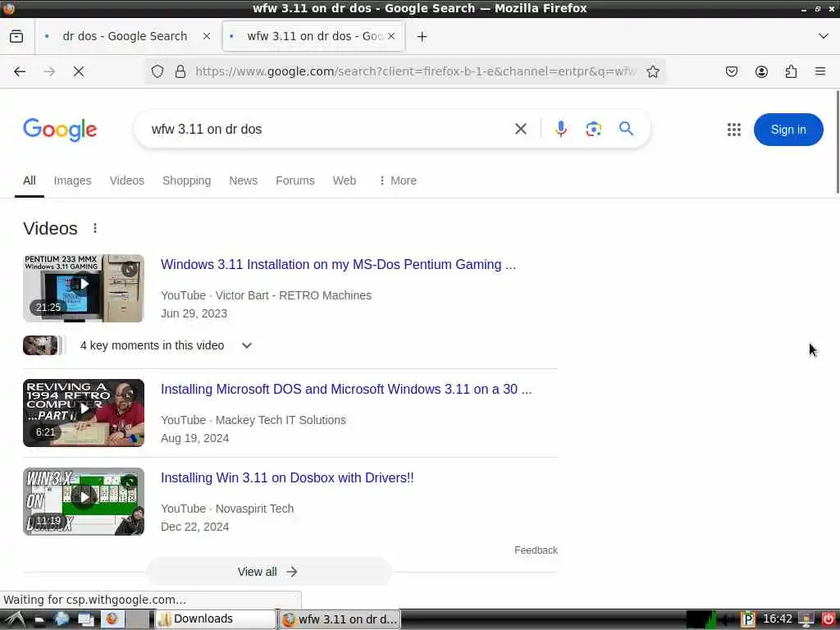Play the Win 3.x on Dosbox thumbnail
Viewport: 840px width, 630px height.
point(84,501)
